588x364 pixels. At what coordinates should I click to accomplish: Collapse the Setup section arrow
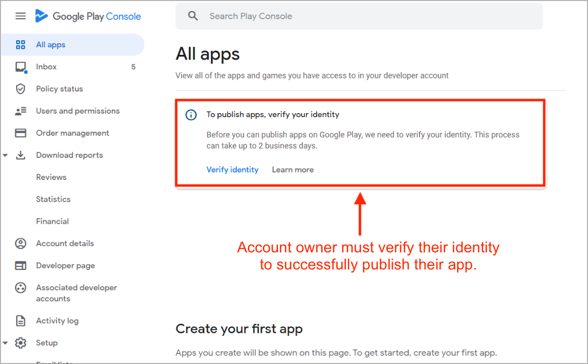point(6,343)
